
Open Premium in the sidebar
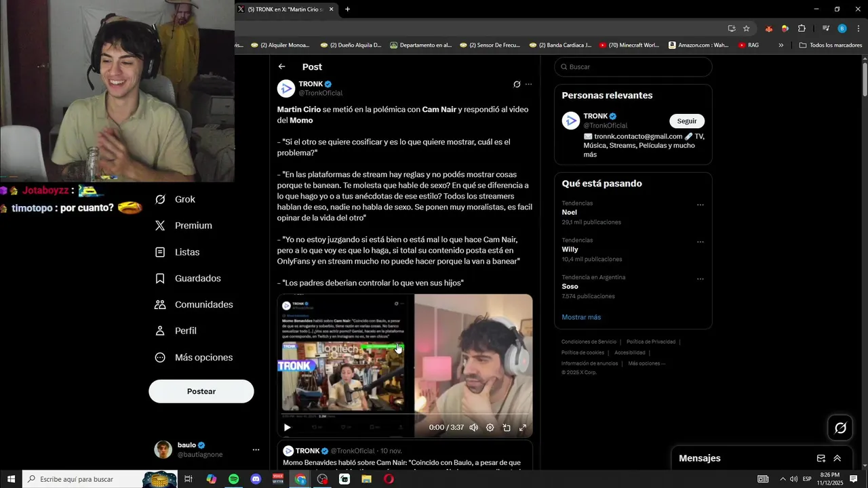tap(183, 226)
